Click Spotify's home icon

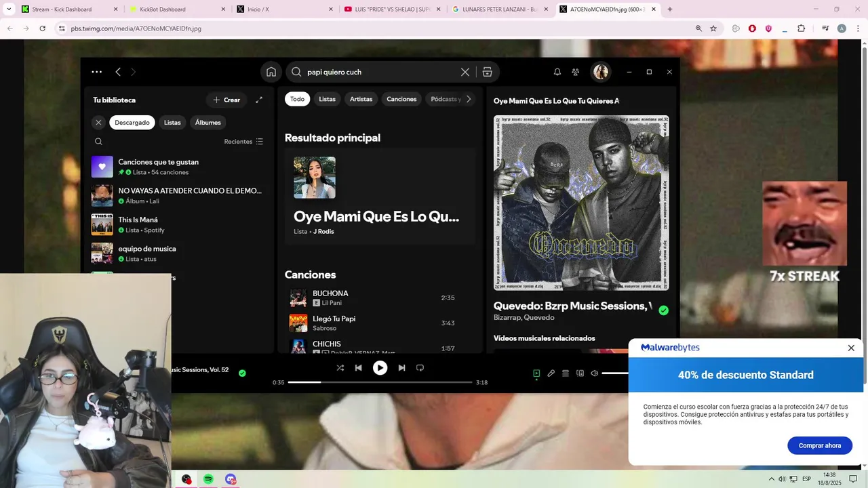271,72
